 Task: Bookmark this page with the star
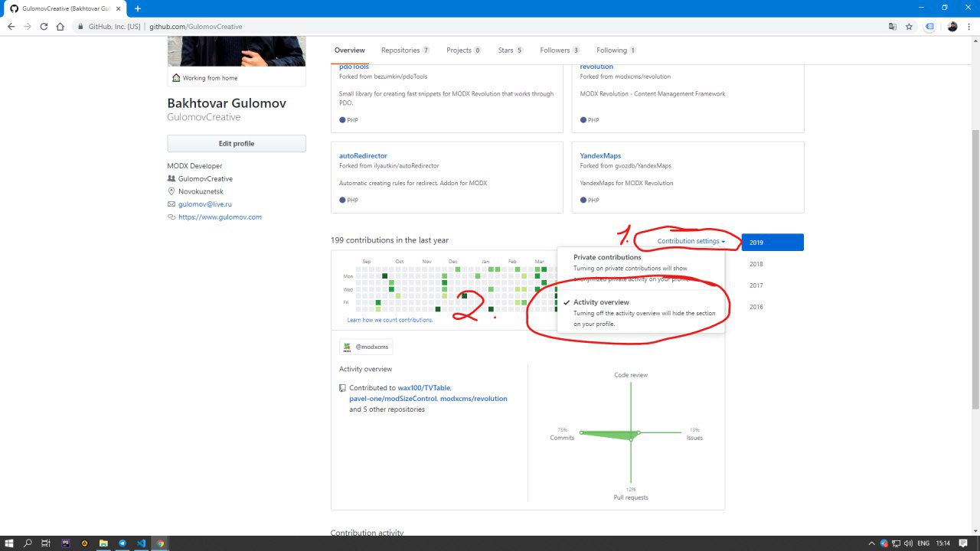click(909, 26)
